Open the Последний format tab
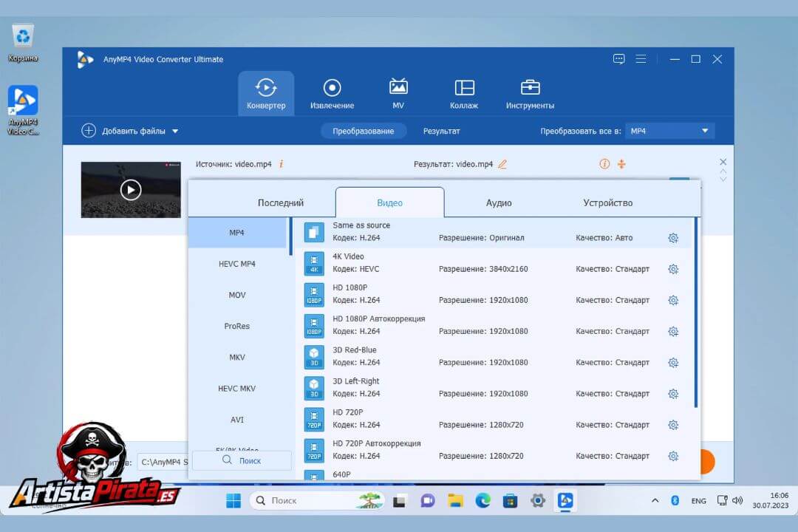 pos(281,202)
